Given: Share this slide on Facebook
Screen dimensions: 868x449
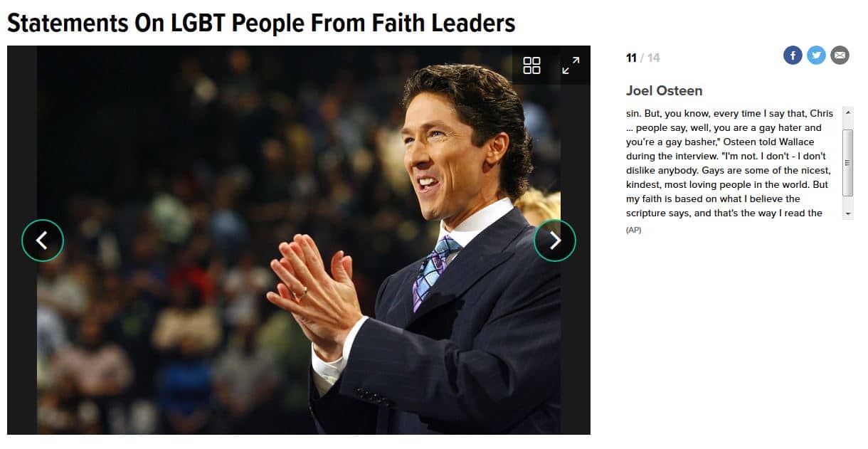Looking at the screenshot, I should pos(793,56).
